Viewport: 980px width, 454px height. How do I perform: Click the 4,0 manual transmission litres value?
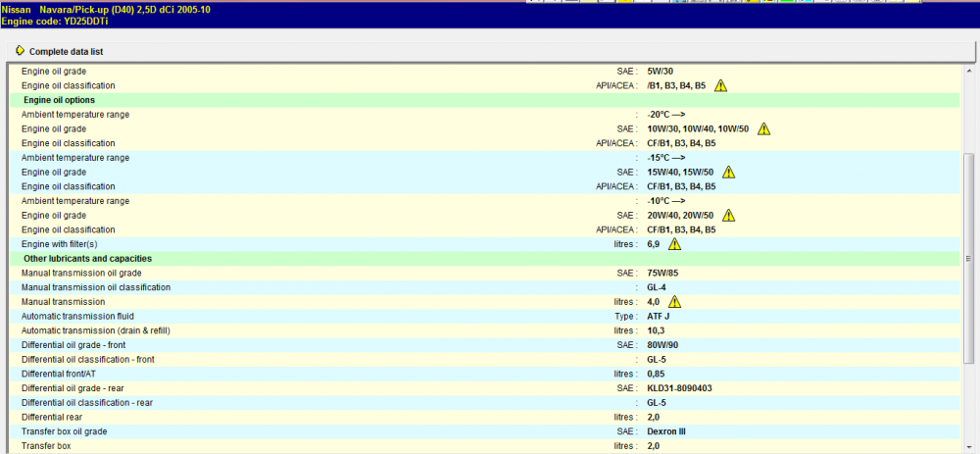[653, 301]
